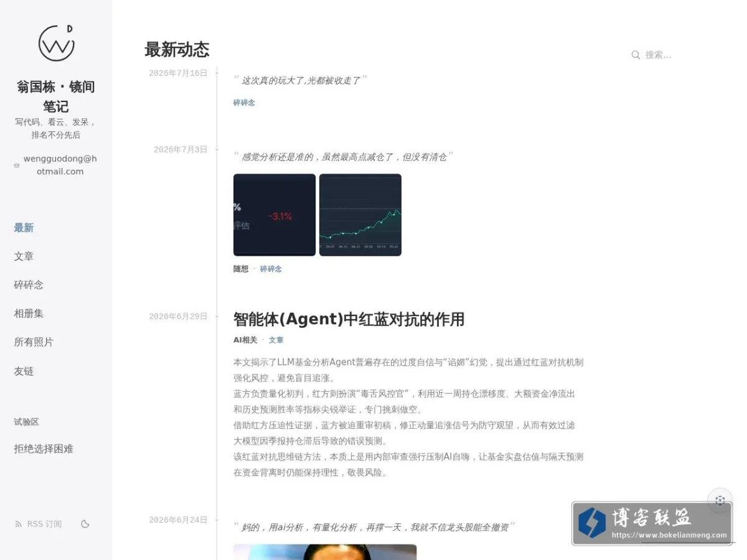Viewport: 747px width, 560px height.
Task: Open the 文章 sidebar menu item
Action: [x=24, y=256]
